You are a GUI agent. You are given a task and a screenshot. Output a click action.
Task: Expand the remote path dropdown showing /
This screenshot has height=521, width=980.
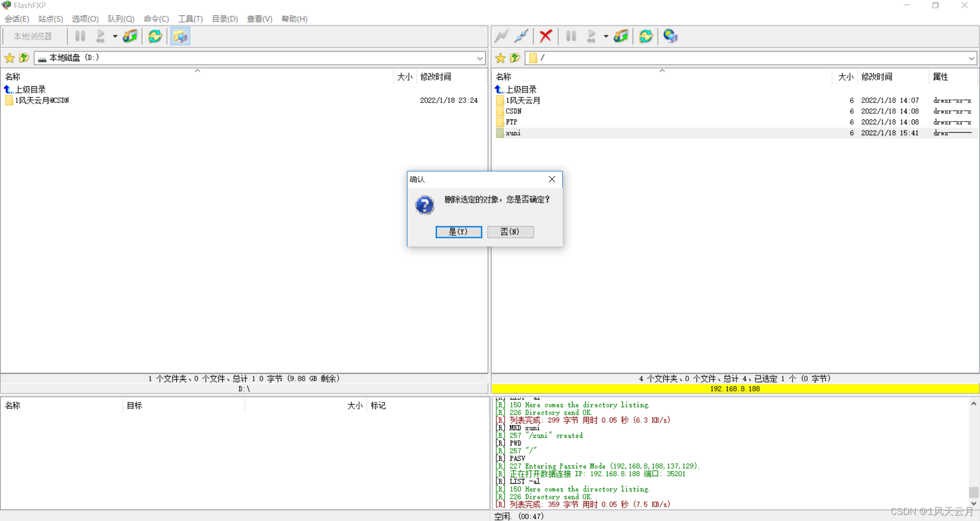(x=971, y=58)
